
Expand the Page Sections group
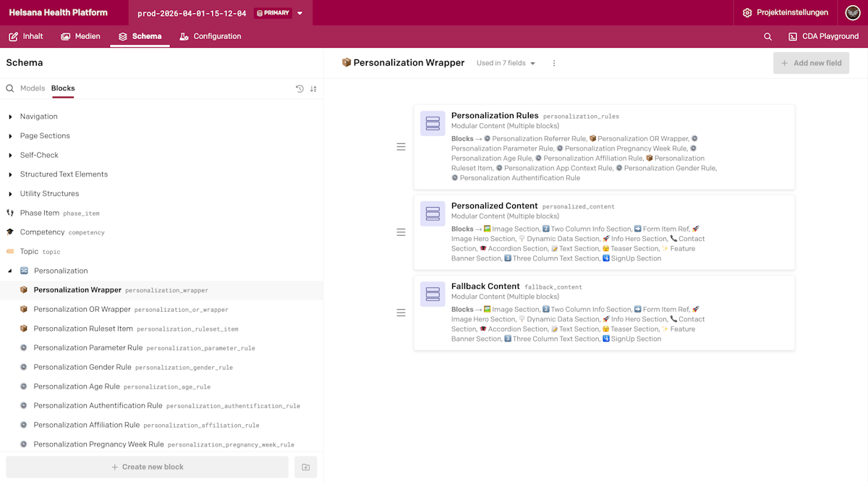pos(10,136)
